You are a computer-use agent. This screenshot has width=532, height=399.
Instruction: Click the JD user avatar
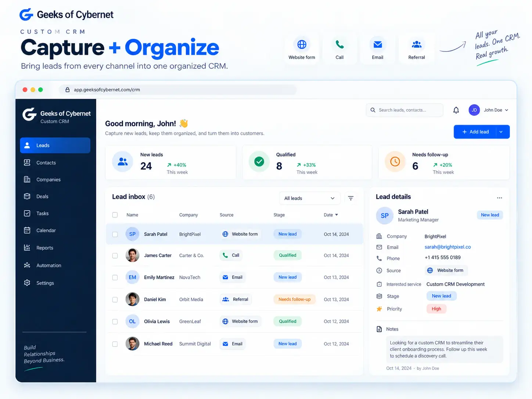coord(474,110)
